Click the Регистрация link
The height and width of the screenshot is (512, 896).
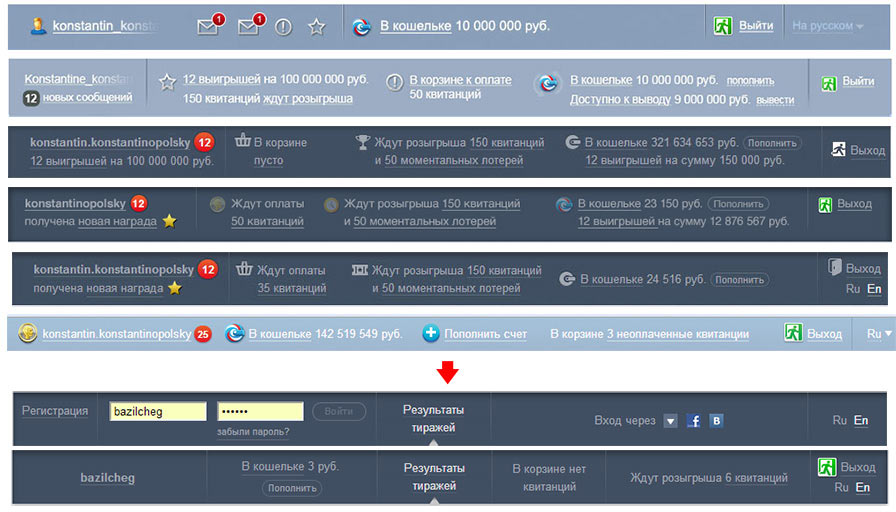55,411
